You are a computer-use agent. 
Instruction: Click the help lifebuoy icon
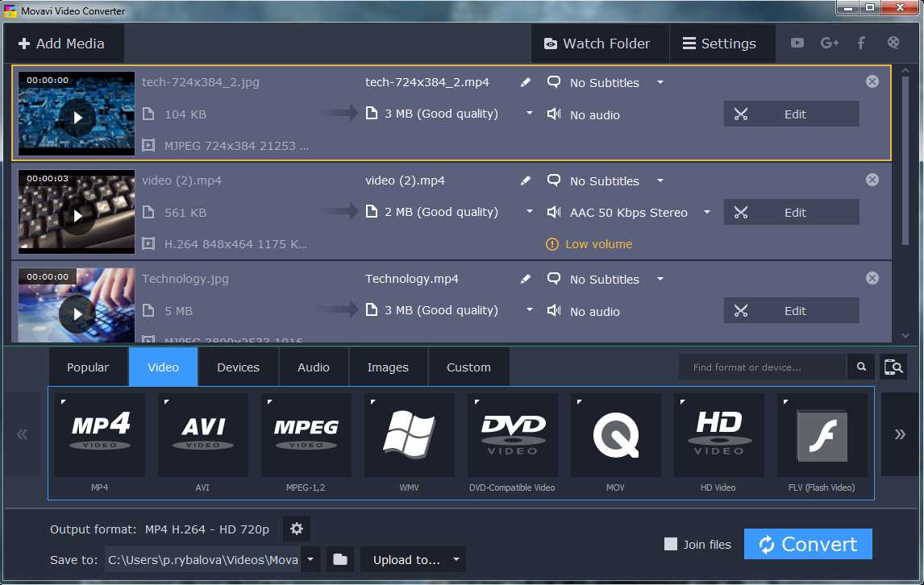[x=893, y=44]
